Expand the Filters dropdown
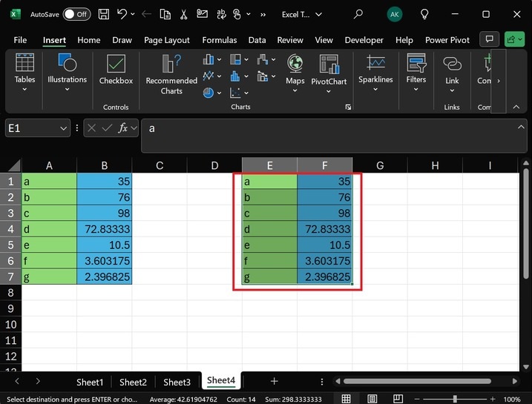The height and width of the screenshot is (404, 532). click(x=416, y=90)
